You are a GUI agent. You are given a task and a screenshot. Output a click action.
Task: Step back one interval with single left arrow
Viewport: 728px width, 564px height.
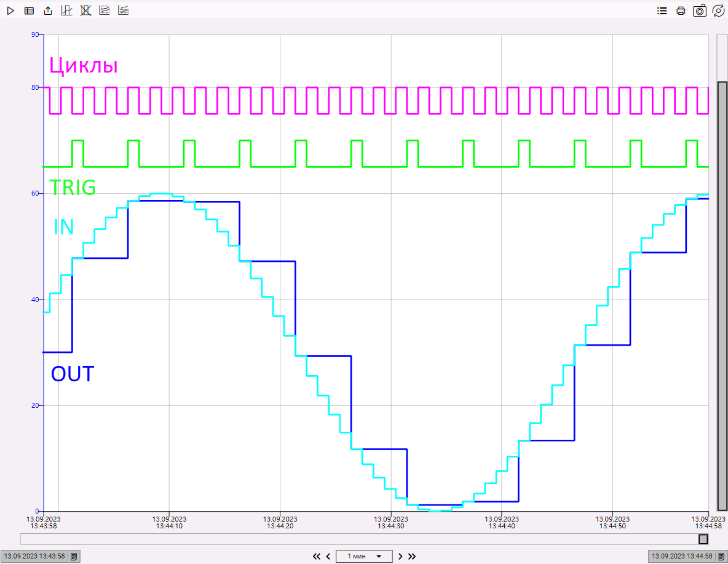[328, 556]
